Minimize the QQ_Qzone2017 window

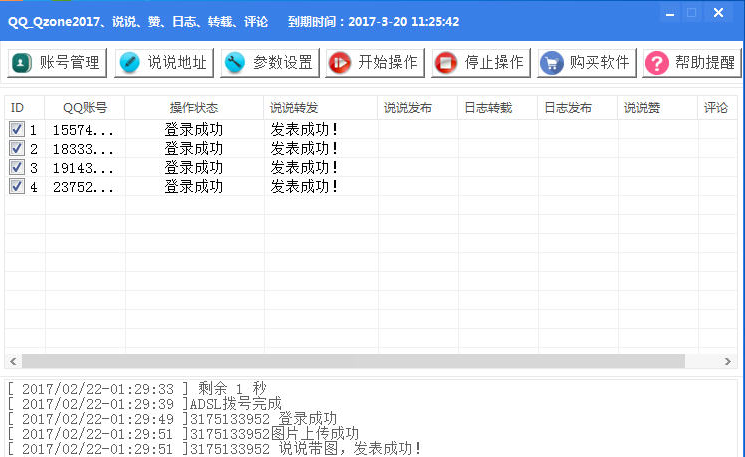click(670, 13)
